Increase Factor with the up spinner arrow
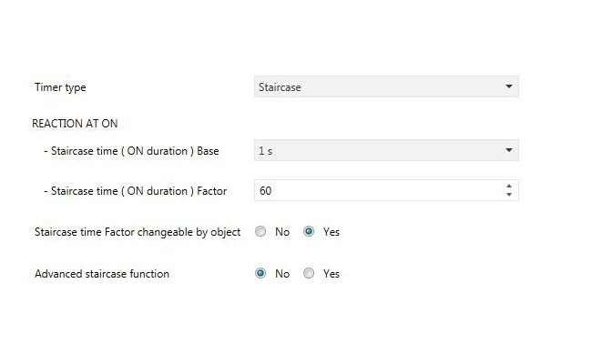 (508, 187)
